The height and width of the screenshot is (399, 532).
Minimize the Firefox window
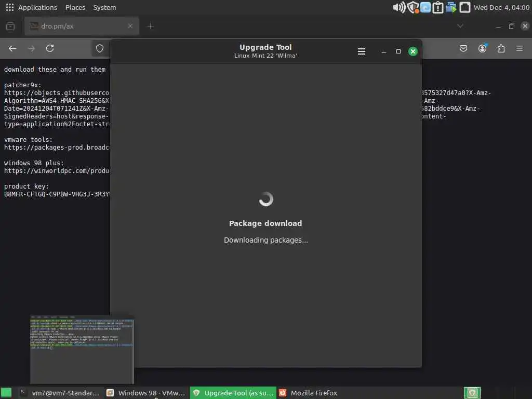[x=498, y=26]
